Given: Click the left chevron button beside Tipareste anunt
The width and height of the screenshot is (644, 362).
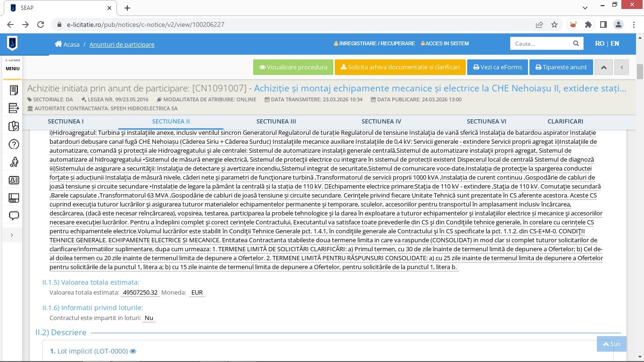Looking at the screenshot, I should 621,67.
